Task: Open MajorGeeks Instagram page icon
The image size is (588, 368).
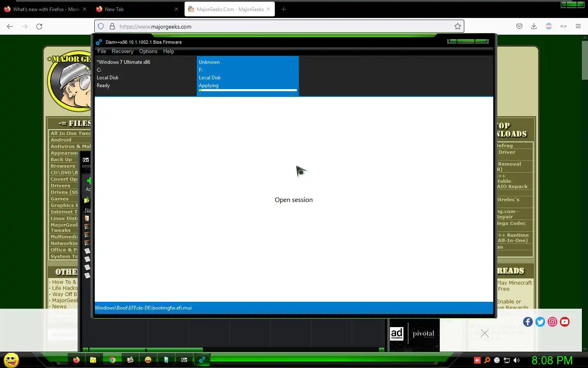Action: (x=552, y=322)
